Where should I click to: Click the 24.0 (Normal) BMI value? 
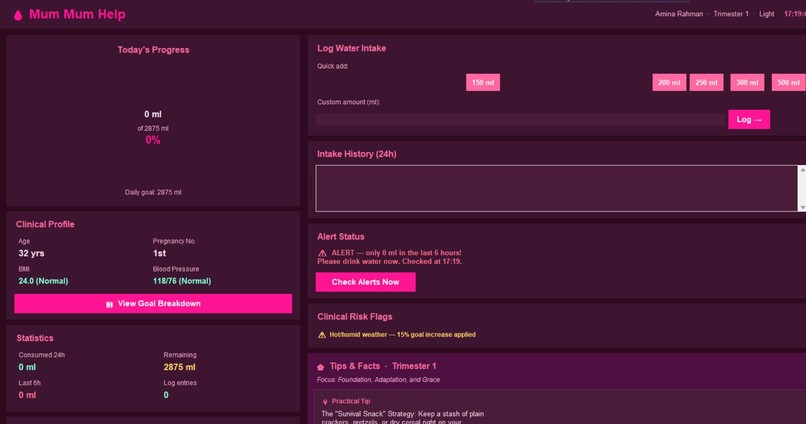click(x=43, y=281)
